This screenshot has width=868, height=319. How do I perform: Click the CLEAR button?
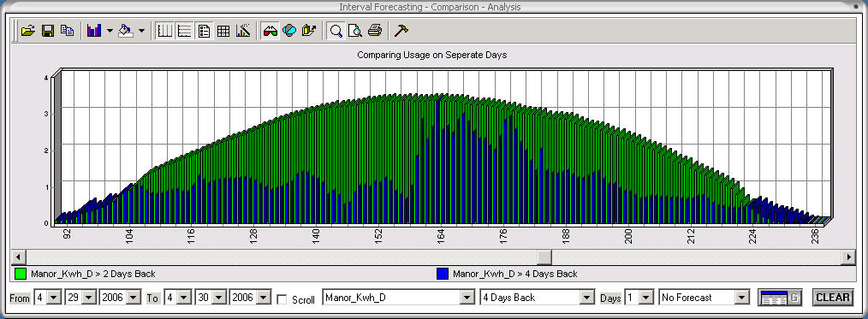pyautogui.click(x=833, y=298)
